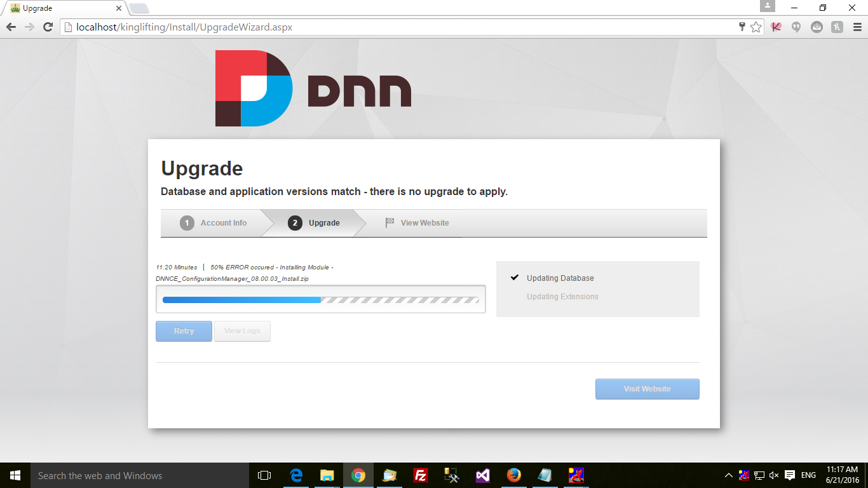
Task: Switch to Chrome on the taskbar
Action: (358, 475)
